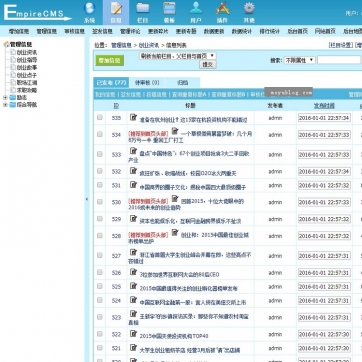The width and height of the screenshot is (362, 362).
Task: Click the green 增加信息 button
Action: click(110, 61)
